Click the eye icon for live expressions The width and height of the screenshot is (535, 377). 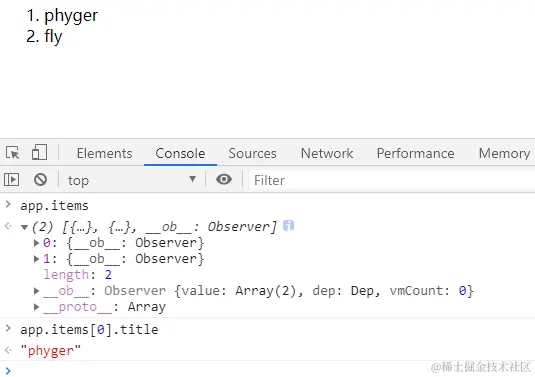coord(224,179)
